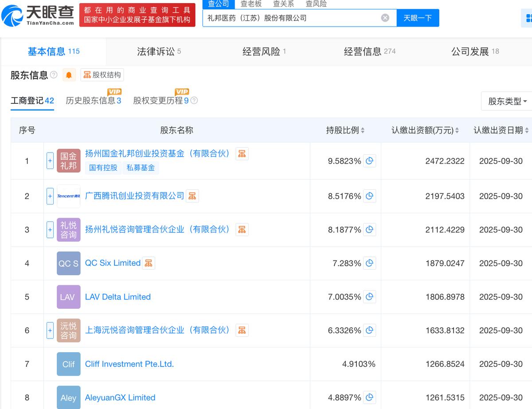Image resolution: width=532 pixels, height=409 pixels.
Task: Open the 历史股东信息 tab
Action: [x=93, y=101]
